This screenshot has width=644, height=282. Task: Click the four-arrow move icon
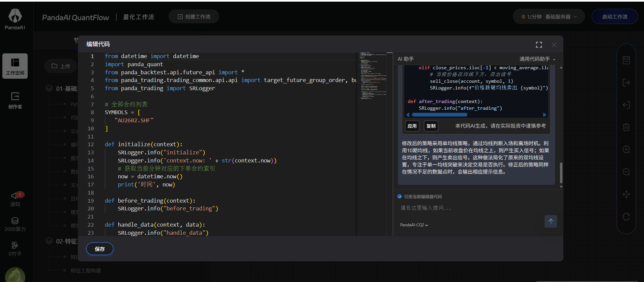point(626,195)
